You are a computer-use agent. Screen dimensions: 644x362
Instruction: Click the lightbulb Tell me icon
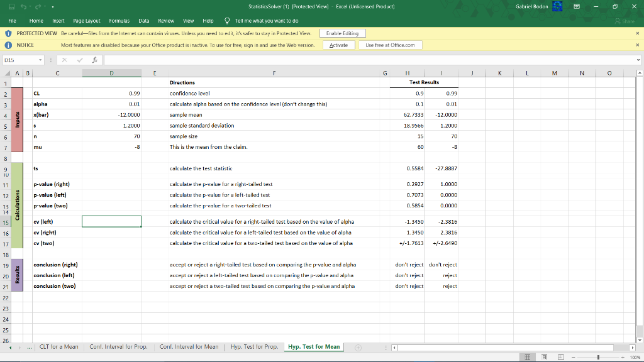point(227,21)
